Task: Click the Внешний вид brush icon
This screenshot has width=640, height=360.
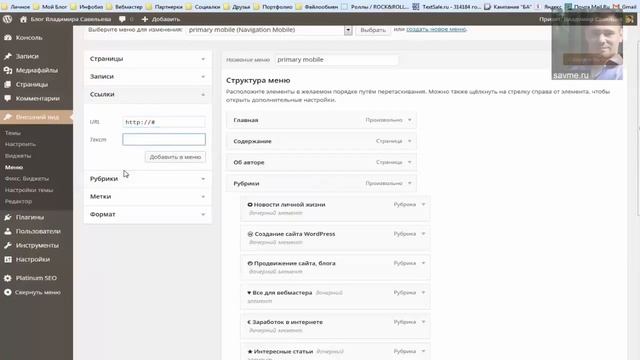Action: point(8,117)
